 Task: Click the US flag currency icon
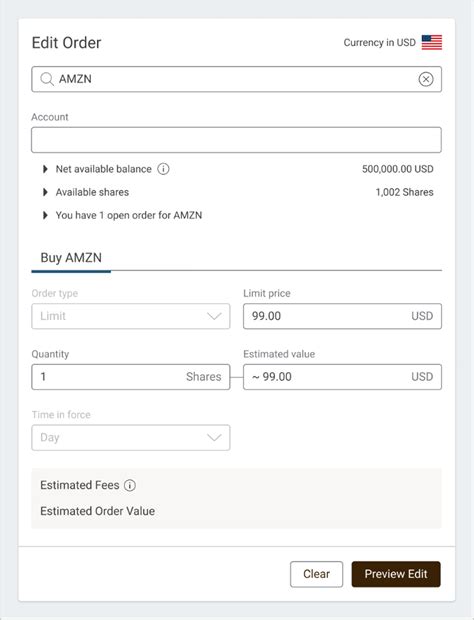coord(432,42)
